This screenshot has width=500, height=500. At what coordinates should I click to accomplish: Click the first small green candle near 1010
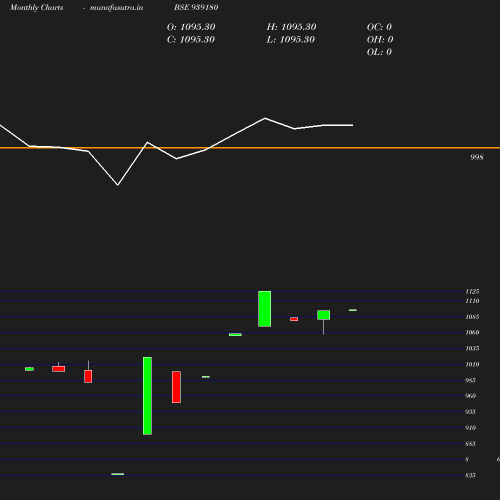pos(29,369)
